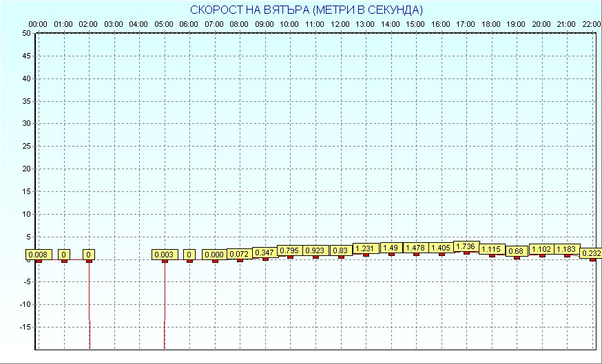Screen dimensions: 602x364
Task: Click the chart title СКОРОСТ НА ВЯТЪРА
Action: tap(307, 10)
